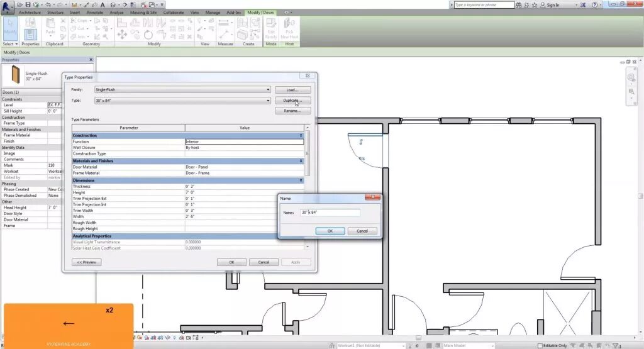644x349 pixels.
Task: Click the Save icon in quick access toolbar
Action: click(28, 4)
